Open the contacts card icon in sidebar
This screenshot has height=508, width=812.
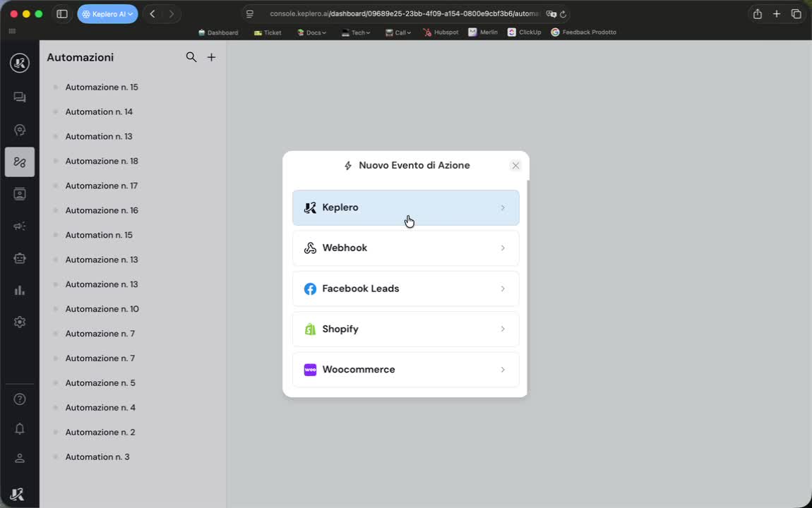[x=20, y=194]
